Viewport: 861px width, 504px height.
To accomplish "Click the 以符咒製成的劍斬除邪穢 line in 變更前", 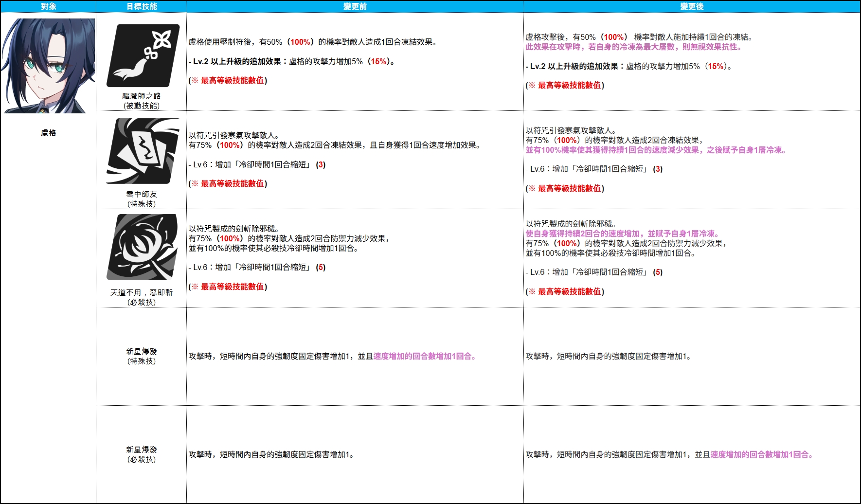I will [x=234, y=229].
